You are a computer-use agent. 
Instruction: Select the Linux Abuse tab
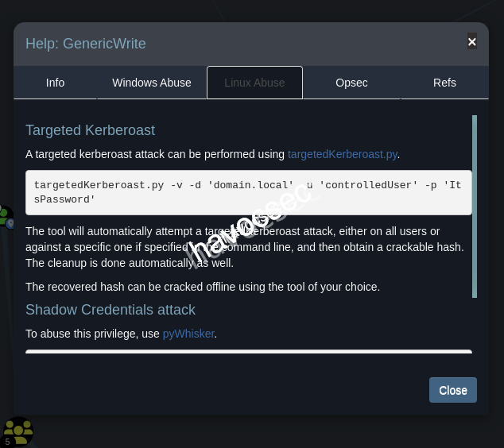click(254, 83)
